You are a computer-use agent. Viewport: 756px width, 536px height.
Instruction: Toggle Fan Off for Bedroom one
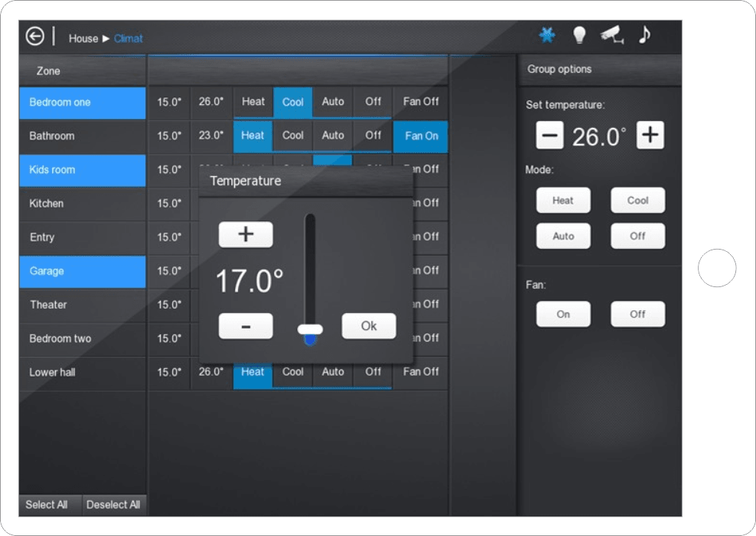tap(421, 102)
